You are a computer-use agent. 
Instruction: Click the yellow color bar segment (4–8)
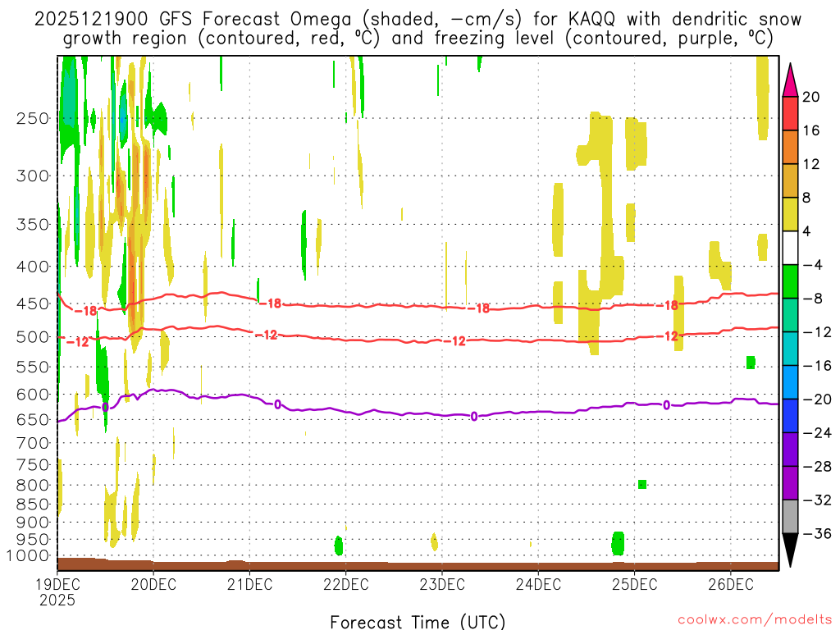click(790, 214)
